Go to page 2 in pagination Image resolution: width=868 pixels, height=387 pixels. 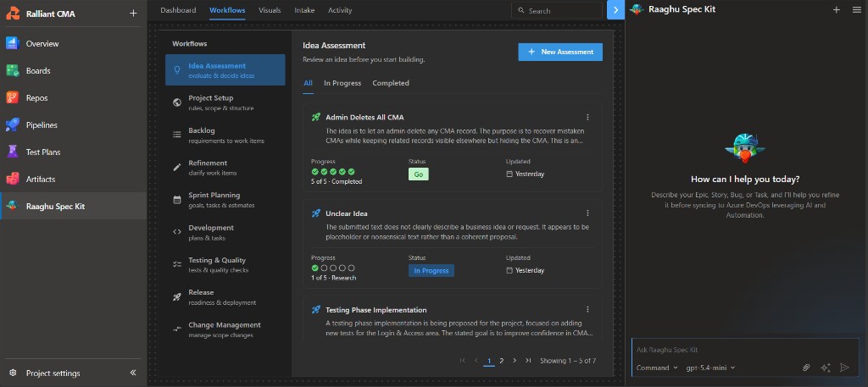tap(502, 361)
